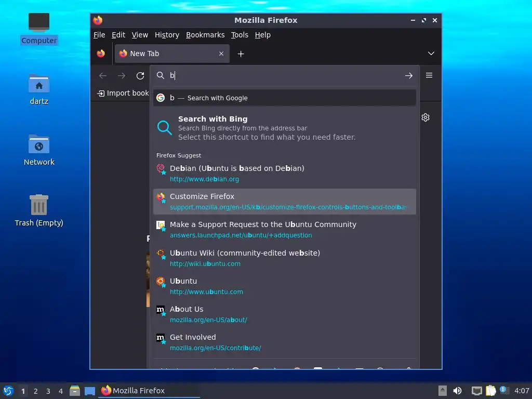Click the show desktop icon in the taskbar
532x399 pixels.
89,391
